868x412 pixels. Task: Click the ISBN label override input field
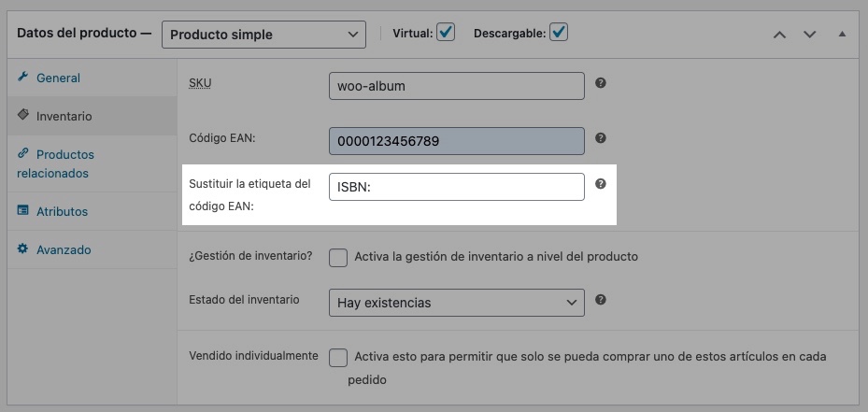(456, 187)
